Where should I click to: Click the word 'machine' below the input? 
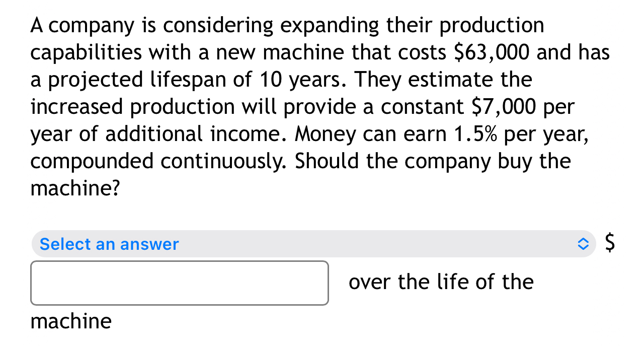pyautogui.click(x=70, y=321)
